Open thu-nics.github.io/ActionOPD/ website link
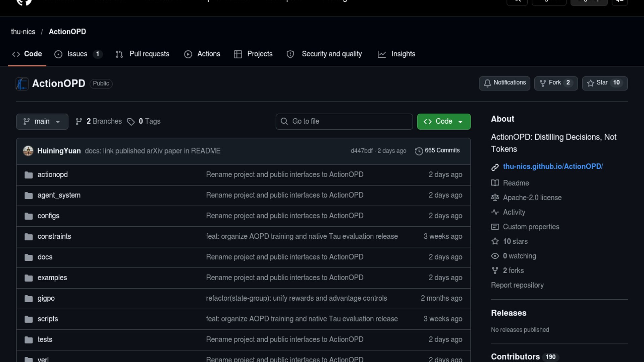The height and width of the screenshot is (362, 644). pos(553,167)
